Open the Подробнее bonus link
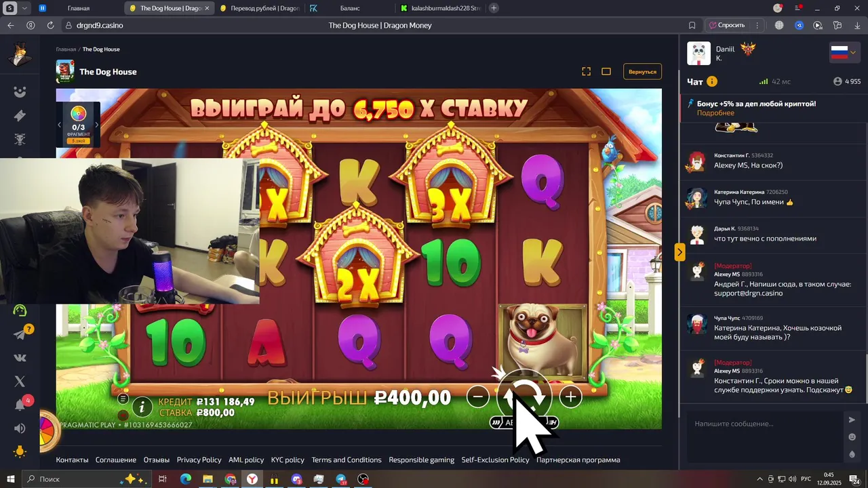This screenshot has height=488, width=868. [715, 113]
